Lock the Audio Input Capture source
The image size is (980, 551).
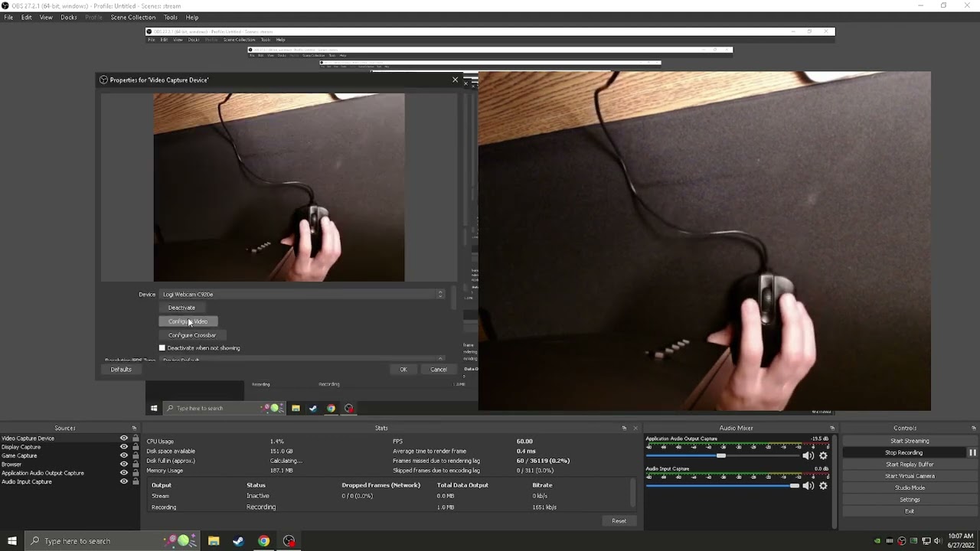(136, 481)
